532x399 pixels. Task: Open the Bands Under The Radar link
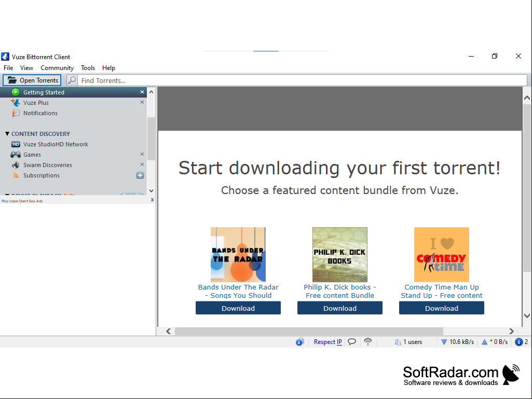[238, 291]
